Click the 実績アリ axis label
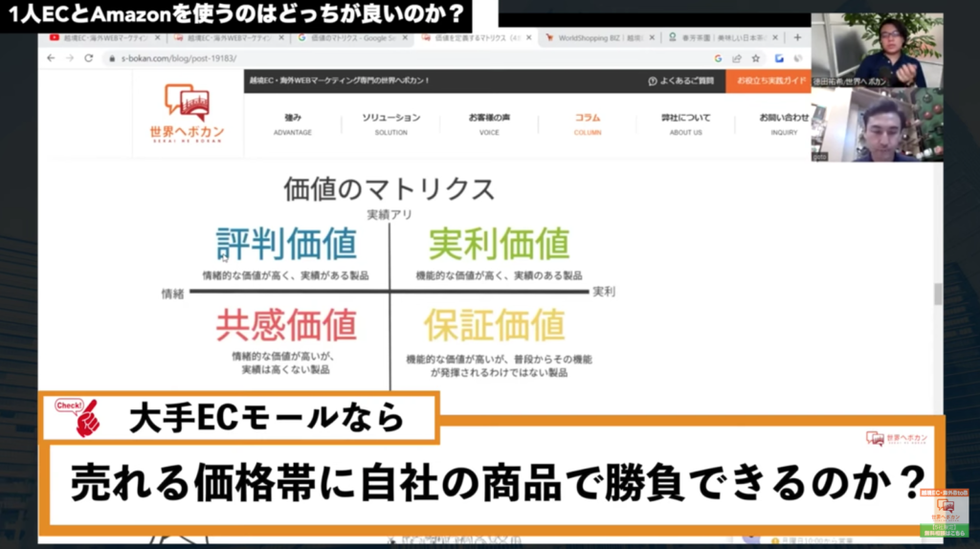This screenshot has height=549, width=980. click(390, 215)
